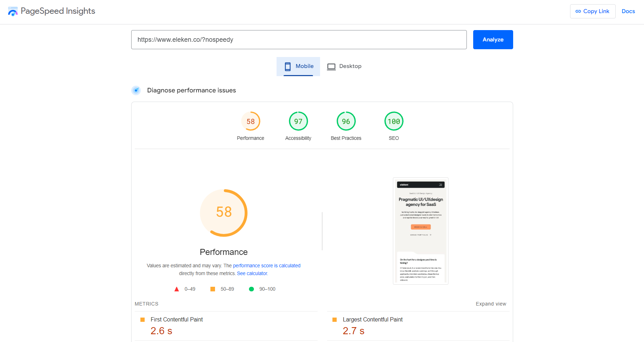Click the Copy Link button
The image size is (644, 342).
point(593,11)
